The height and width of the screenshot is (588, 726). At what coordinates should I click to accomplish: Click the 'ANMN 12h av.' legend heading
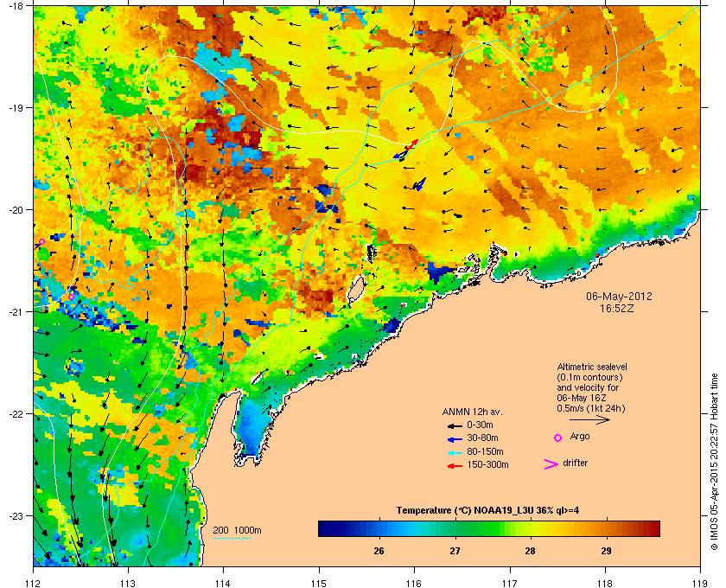(472, 412)
